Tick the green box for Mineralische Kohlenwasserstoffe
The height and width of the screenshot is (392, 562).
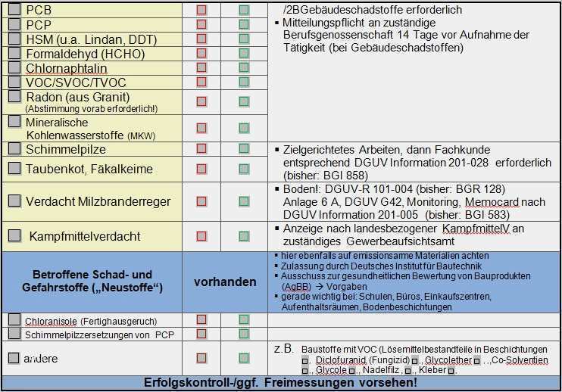click(x=244, y=128)
